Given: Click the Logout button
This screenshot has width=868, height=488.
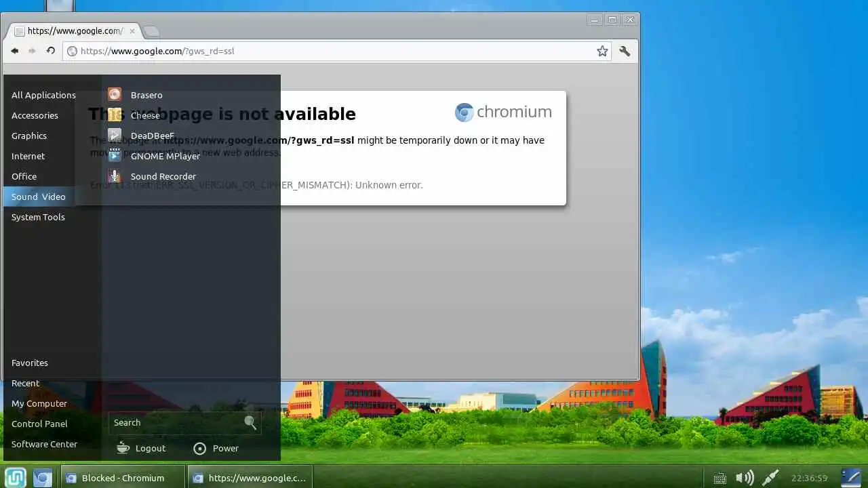Looking at the screenshot, I should point(141,448).
